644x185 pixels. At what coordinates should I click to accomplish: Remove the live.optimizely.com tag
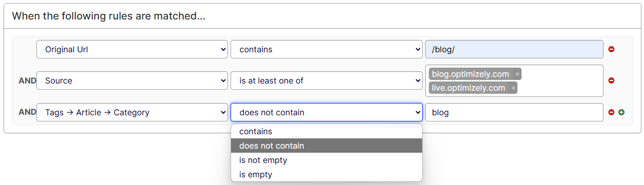[x=513, y=88]
